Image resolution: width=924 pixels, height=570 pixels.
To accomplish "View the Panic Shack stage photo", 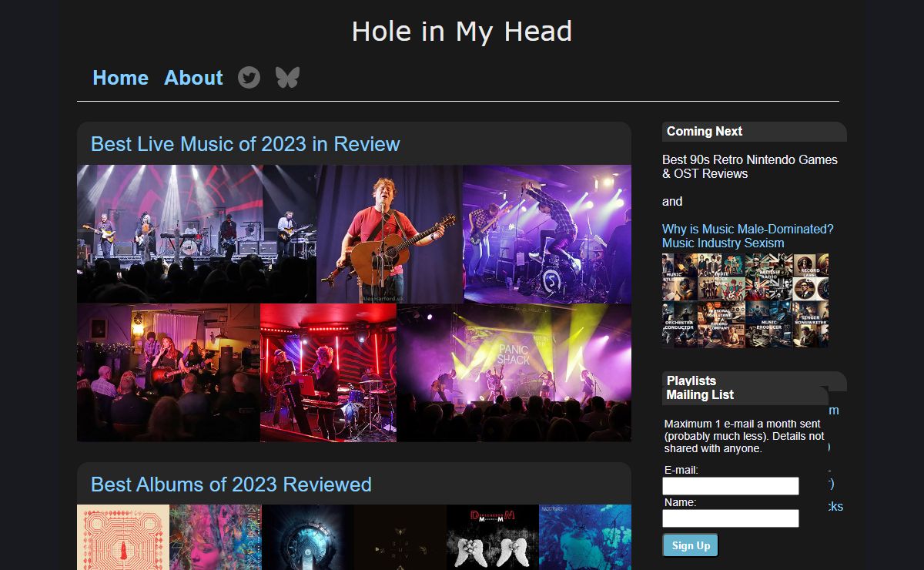I will tap(514, 373).
